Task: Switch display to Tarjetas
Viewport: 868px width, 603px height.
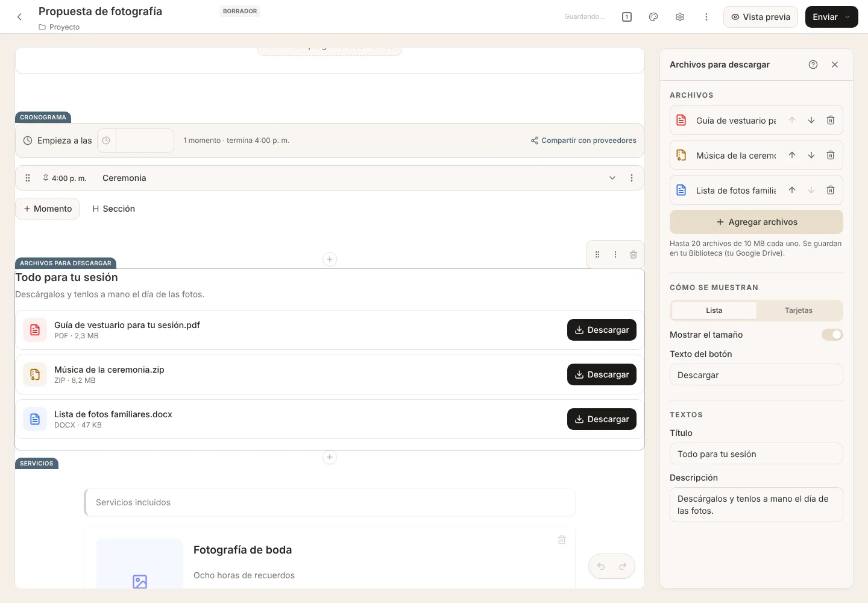Action: [799, 311]
